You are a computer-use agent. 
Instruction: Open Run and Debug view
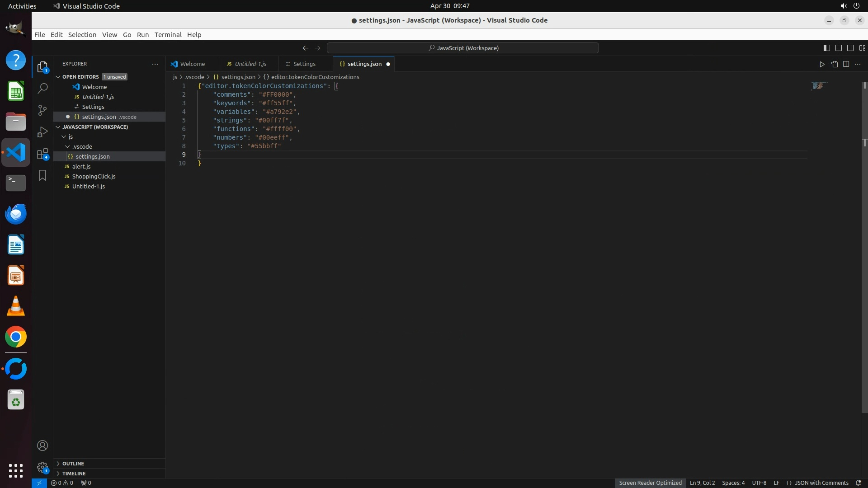pyautogui.click(x=42, y=132)
